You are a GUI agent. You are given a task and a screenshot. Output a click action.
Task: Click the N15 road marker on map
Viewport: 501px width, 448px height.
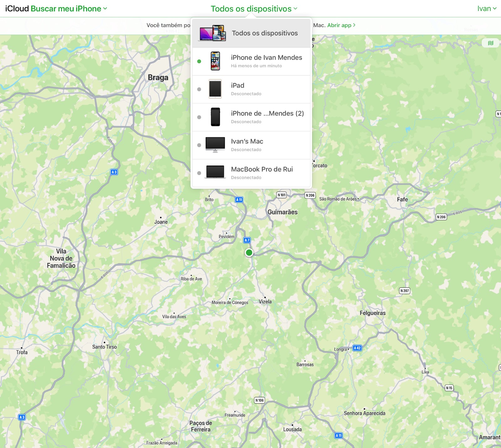coord(449,388)
